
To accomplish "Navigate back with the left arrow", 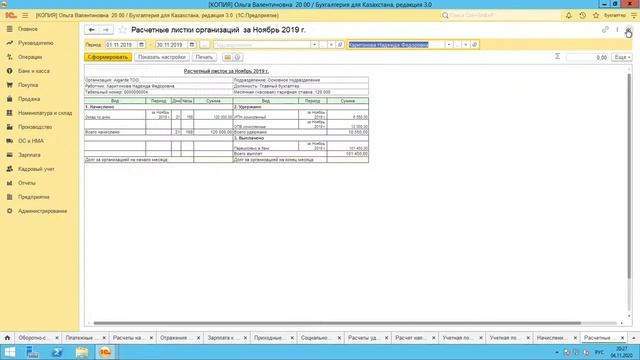I will [x=91, y=30].
